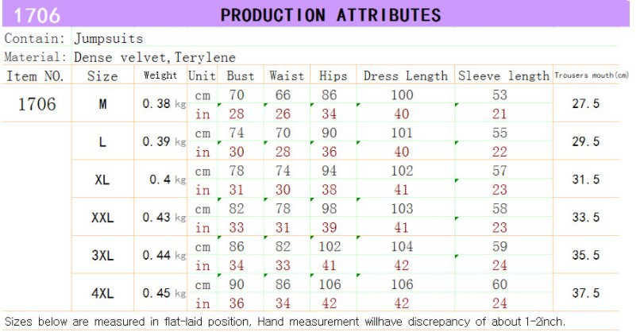644x332 pixels.
Task: Click trousers mouth value 37.5
Action: click(586, 292)
